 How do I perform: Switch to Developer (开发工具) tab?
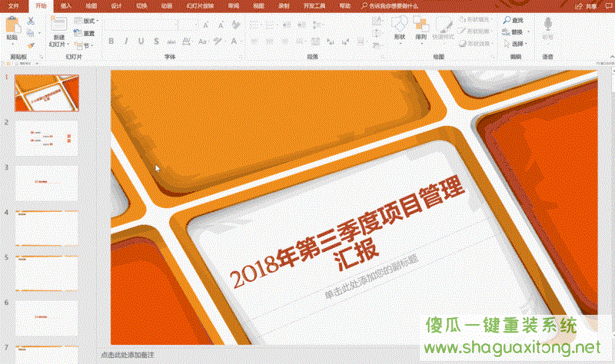[x=314, y=6]
